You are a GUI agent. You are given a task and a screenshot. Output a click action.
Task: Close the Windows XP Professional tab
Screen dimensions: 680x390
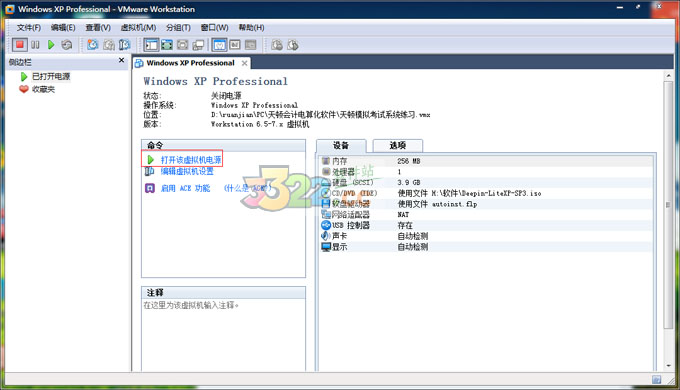245,63
